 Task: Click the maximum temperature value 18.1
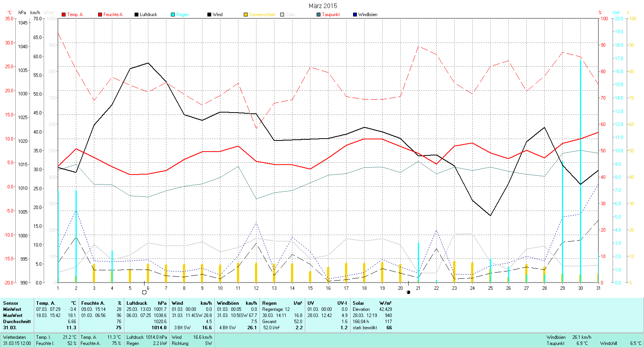coord(72,315)
